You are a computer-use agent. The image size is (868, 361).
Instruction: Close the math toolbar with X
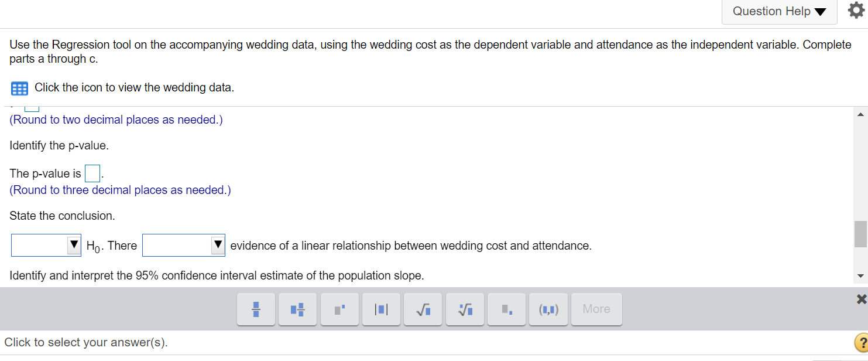click(x=861, y=300)
